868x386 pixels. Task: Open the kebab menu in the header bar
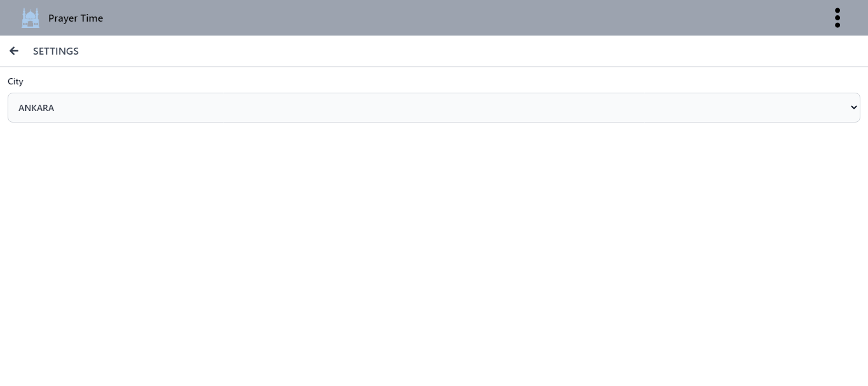837,18
